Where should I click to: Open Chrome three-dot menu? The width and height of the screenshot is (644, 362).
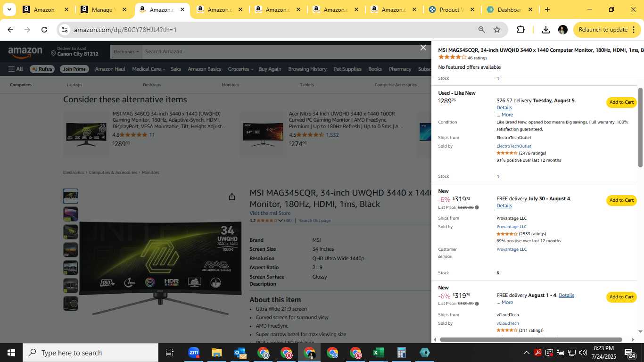point(633,30)
